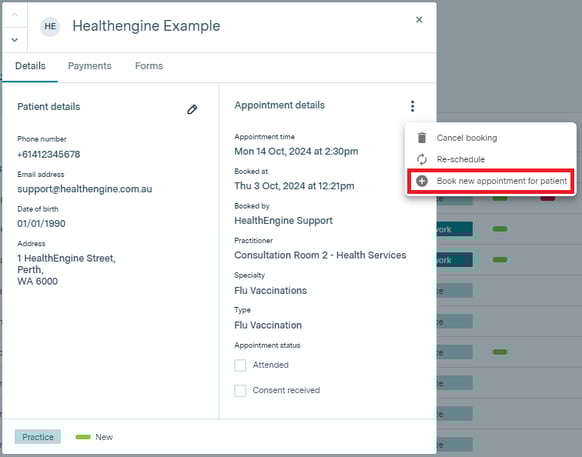Click the Flu Vaccinations specialty value
The image size is (582, 457).
(x=271, y=291)
